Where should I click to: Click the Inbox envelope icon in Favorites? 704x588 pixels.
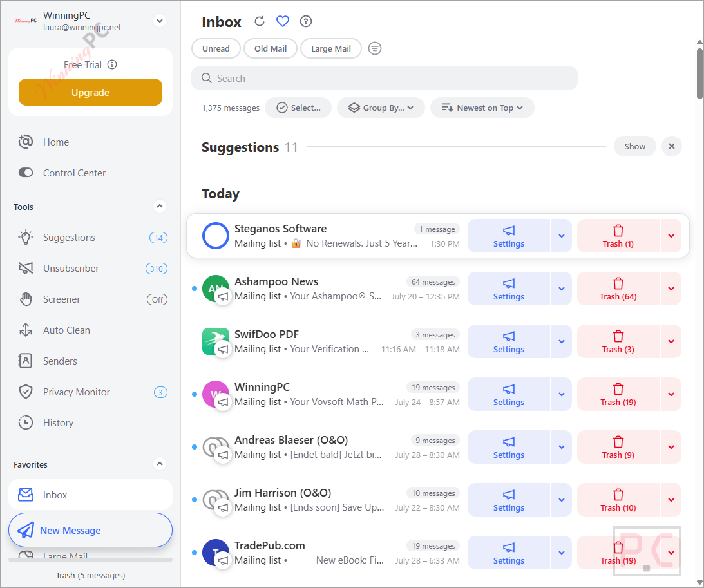(26, 495)
